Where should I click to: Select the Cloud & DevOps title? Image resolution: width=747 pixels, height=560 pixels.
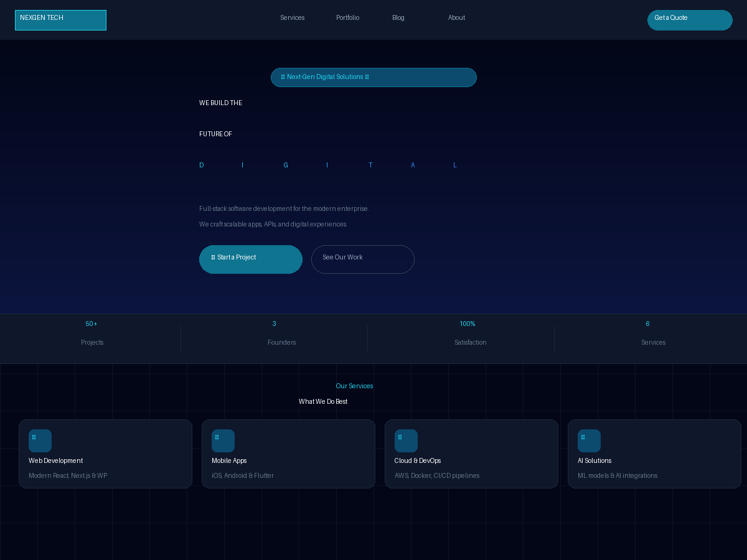pyautogui.click(x=418, y=461)
